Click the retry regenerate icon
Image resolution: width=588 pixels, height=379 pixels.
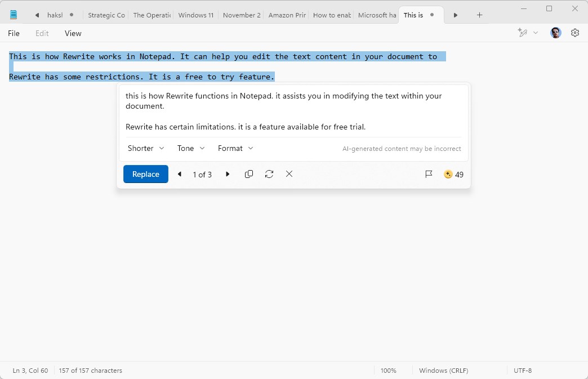pyautogui.click(x=269, y=174)
